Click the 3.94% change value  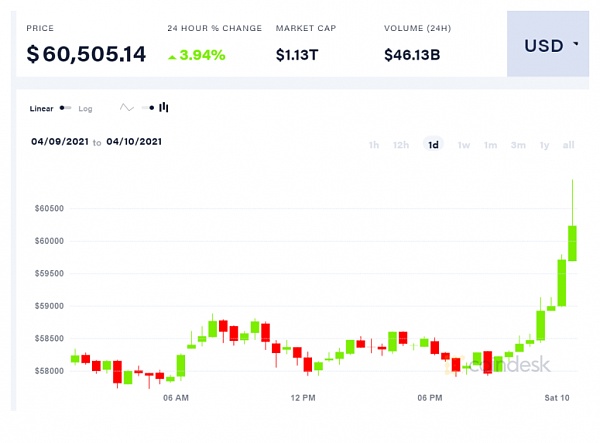click(202, 55)
